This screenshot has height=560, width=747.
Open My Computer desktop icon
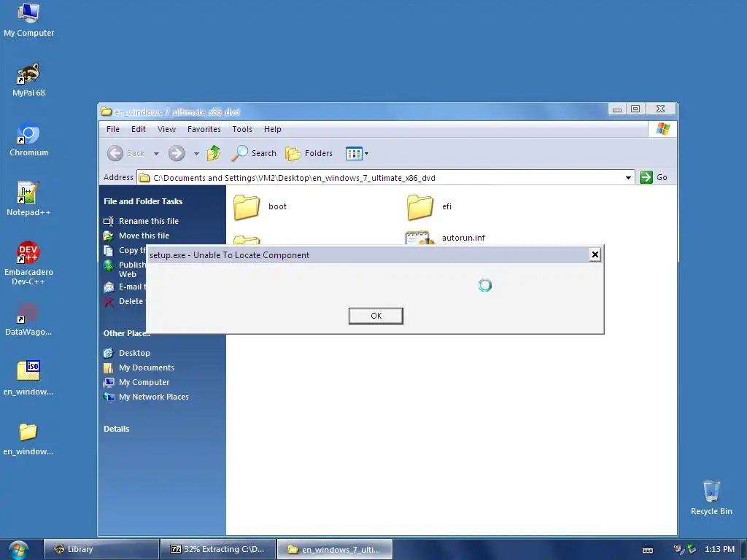click(x=28, y=20)
